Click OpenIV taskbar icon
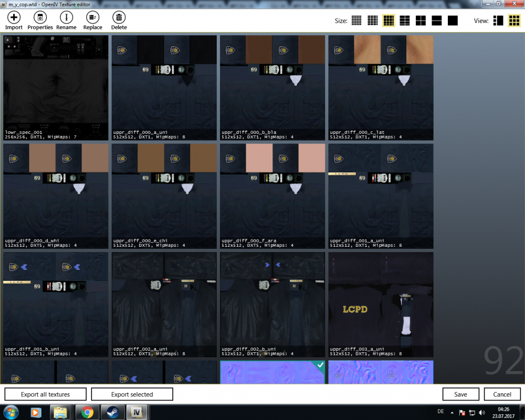Image resolution: width=525 pixels, height=420 pixels. 136,412
